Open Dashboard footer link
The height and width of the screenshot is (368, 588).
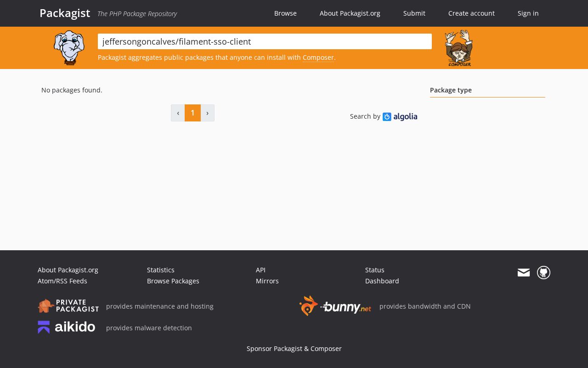click(382, 281)
